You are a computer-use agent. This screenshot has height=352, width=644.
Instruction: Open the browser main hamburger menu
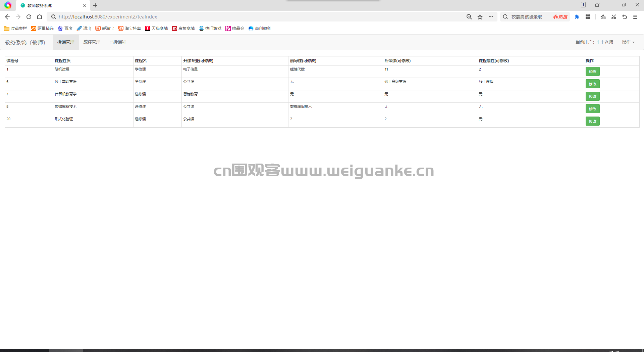tap(635, 17)
